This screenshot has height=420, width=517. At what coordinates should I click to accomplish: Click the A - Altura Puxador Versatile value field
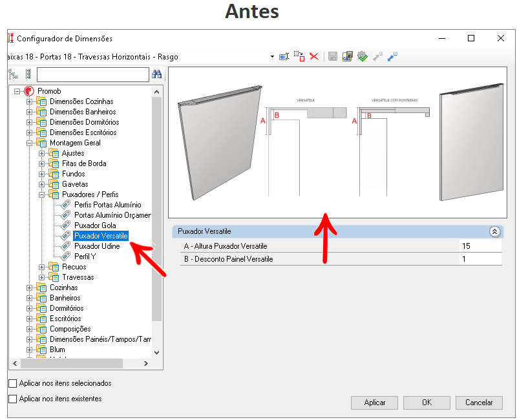point(480,246)
